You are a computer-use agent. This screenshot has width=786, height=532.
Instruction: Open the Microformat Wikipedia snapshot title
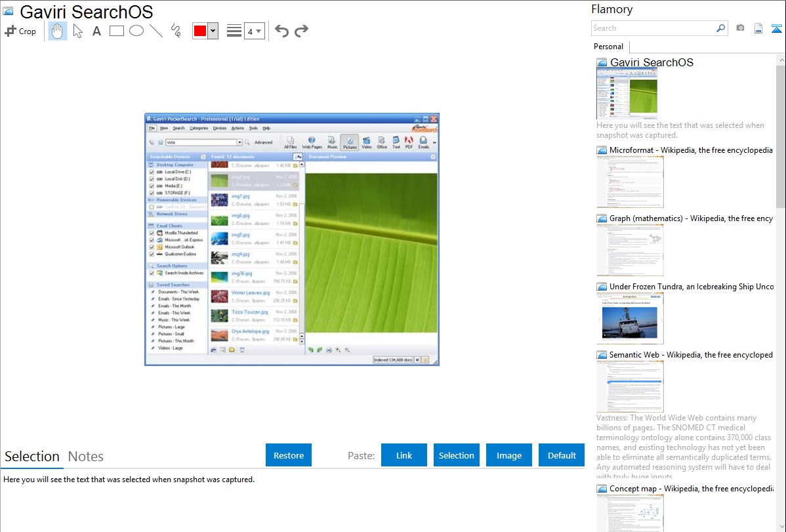pos(691,150)
